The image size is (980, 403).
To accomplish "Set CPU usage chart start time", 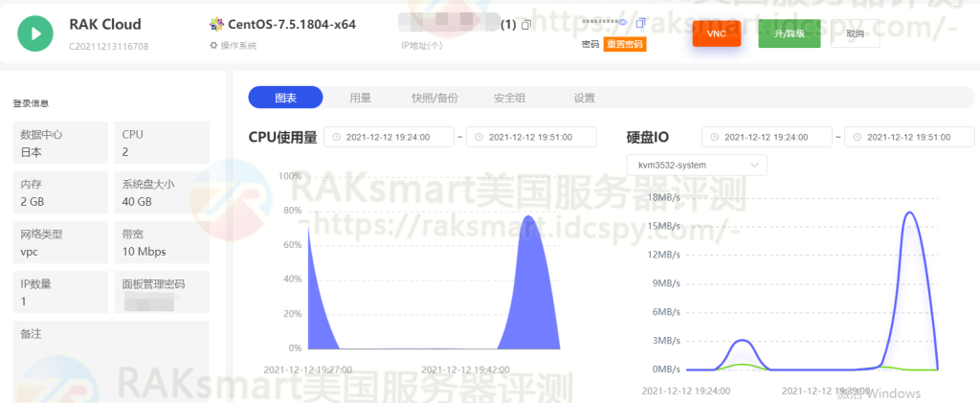I will (389, 137).
